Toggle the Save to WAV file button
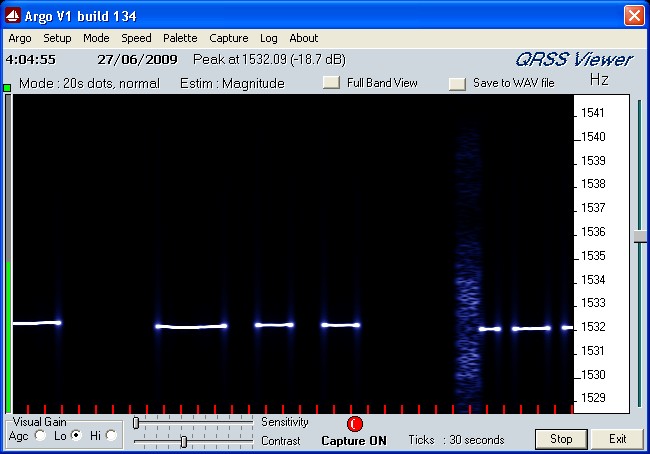 [x=457, y=84]
